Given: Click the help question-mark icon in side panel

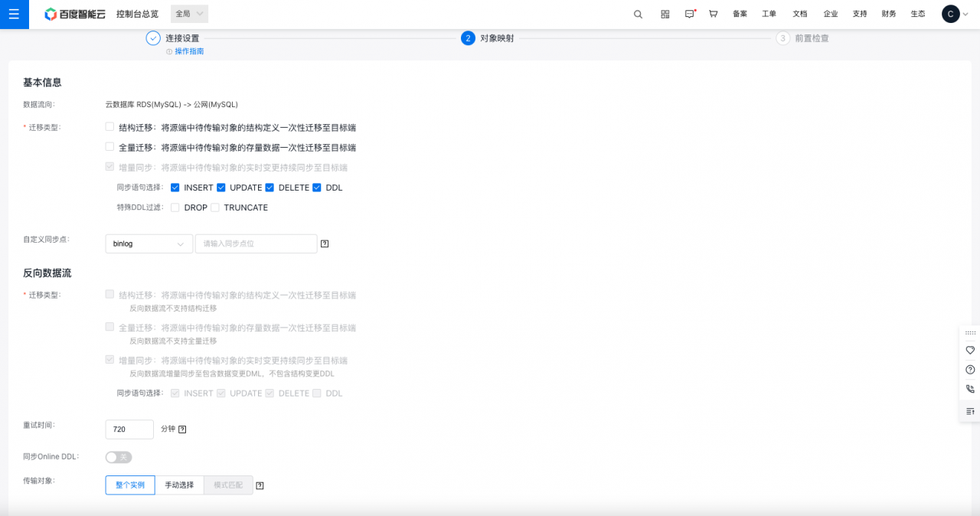Looking at the screenshot, I should pyautogui.click(x=970, y=370).
